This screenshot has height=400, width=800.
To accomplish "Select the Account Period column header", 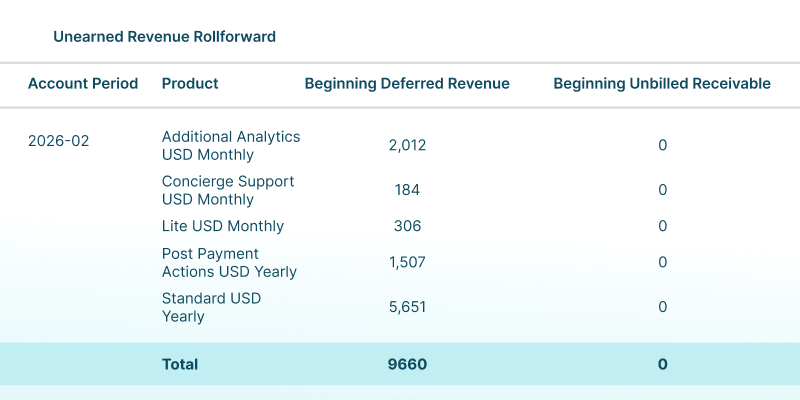I will 83,84.
